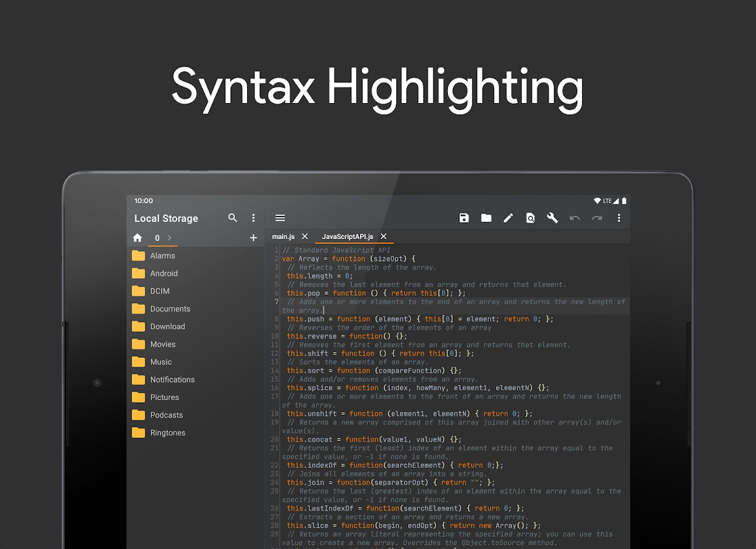Select the JavaScriptAPI.js tab

[347, 237]
